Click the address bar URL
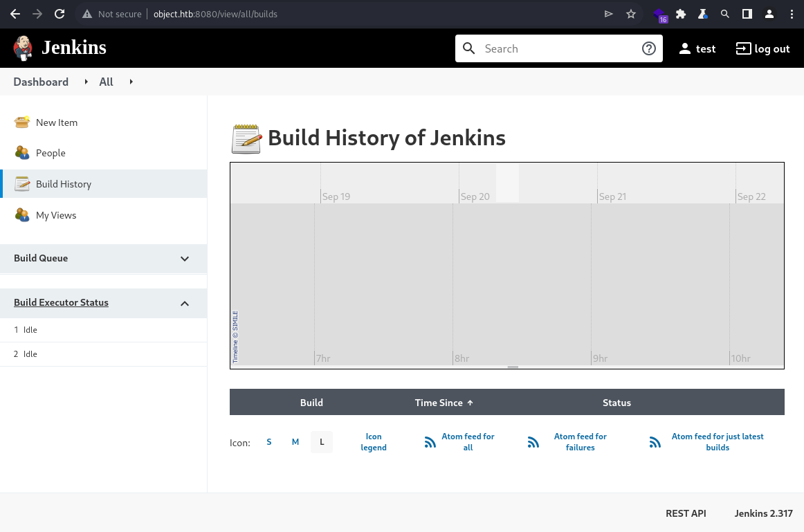 point(215,15)
